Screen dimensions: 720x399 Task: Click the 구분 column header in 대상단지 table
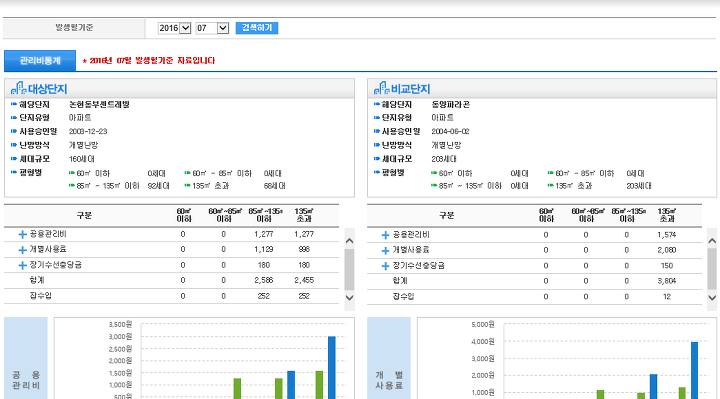click(x=84, y=215)
